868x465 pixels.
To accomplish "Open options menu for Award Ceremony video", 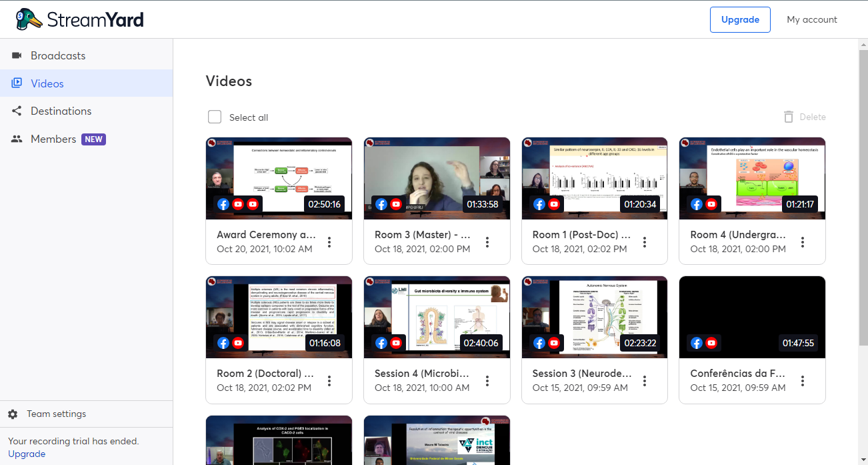I will (329, 242).
